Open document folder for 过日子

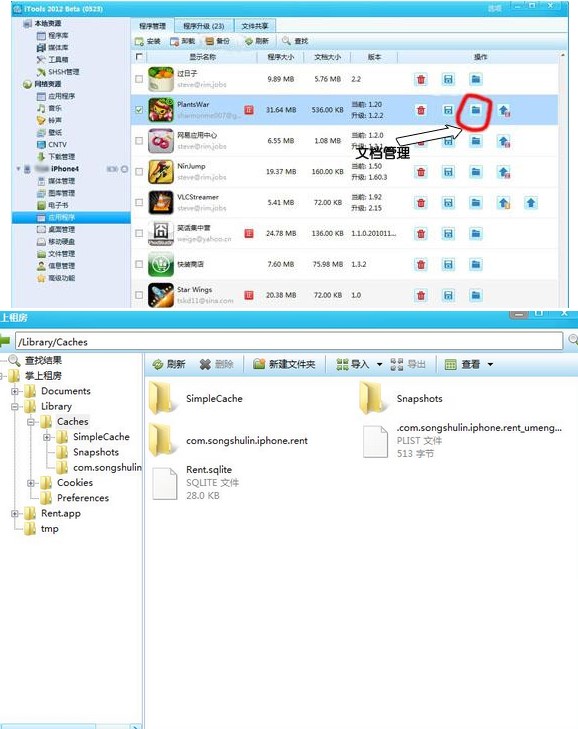476,80
